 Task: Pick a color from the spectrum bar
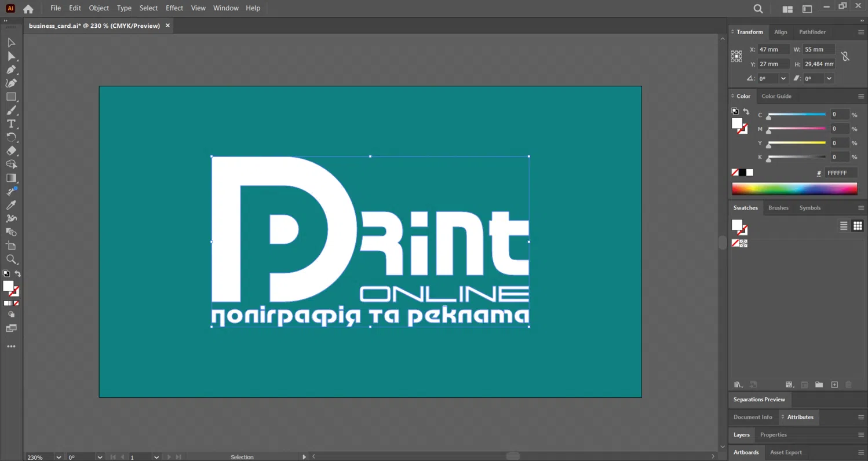point(794,188)
